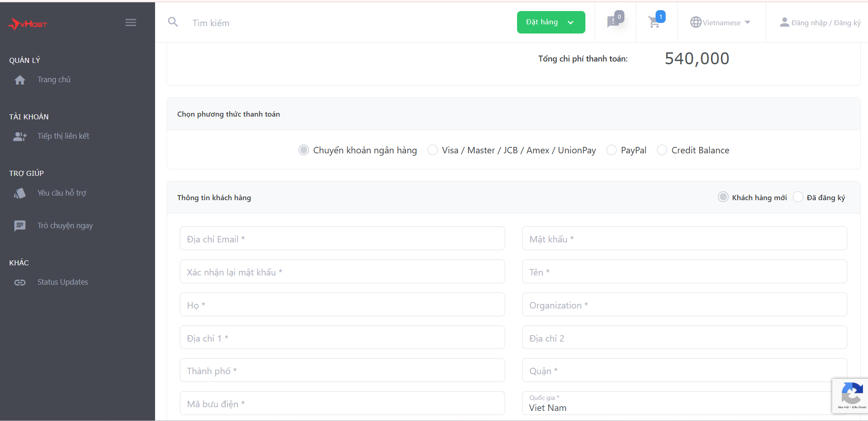Click the Đăng nhập / Đăng ký link

[825, 22]
